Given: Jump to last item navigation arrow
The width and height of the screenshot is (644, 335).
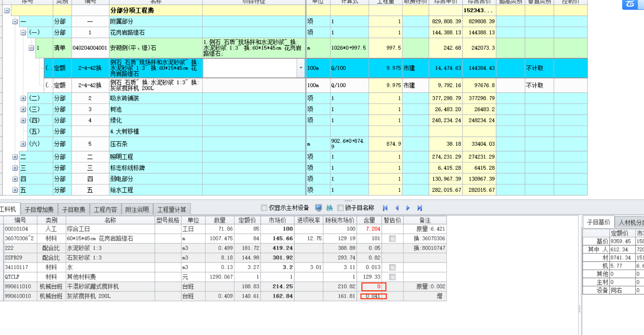Looking at the screenshot, I should [x=420, y=208].
